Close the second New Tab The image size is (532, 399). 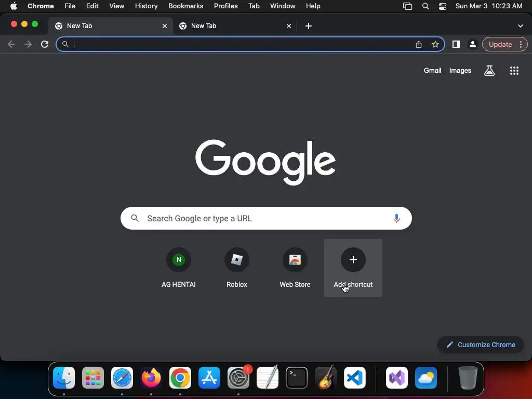pos(289,26)
